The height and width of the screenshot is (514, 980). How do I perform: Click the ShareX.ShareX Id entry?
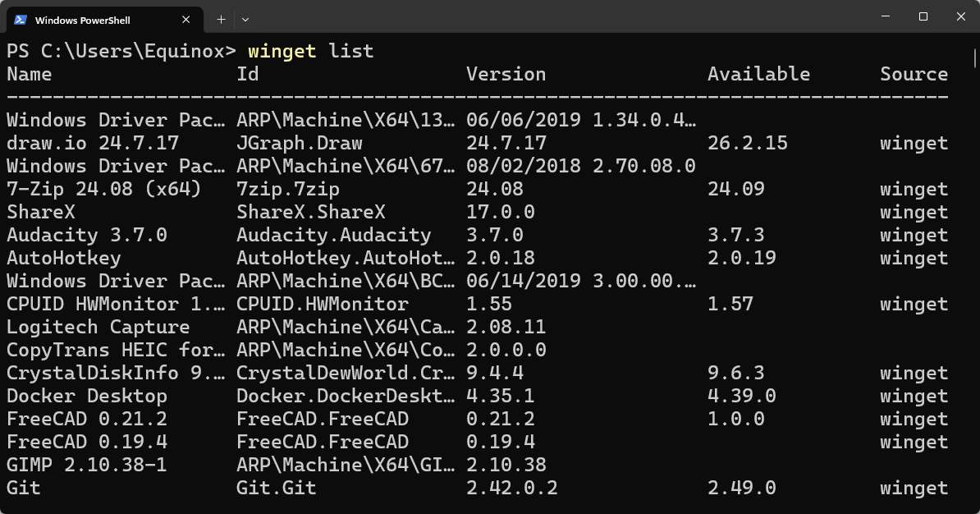click(x=310, y=212)
